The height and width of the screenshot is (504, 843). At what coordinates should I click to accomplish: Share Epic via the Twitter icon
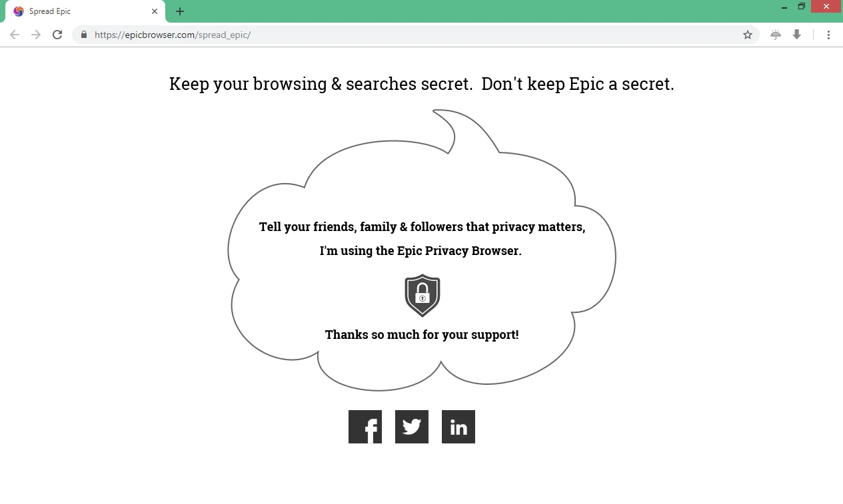coord(412,427)
